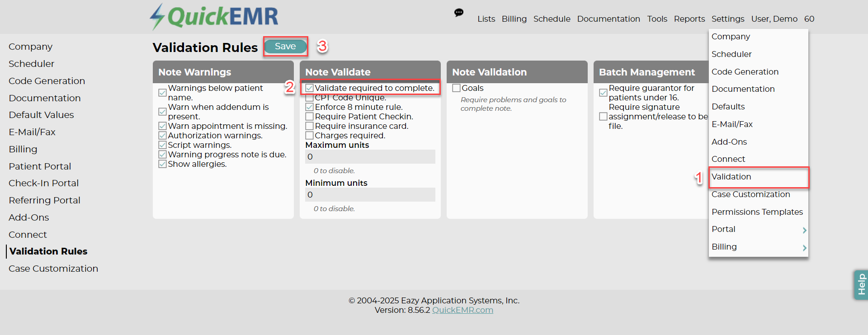
Task: Toggle Warnings below patient name checkbox
Action: click(x=162, y=93)
